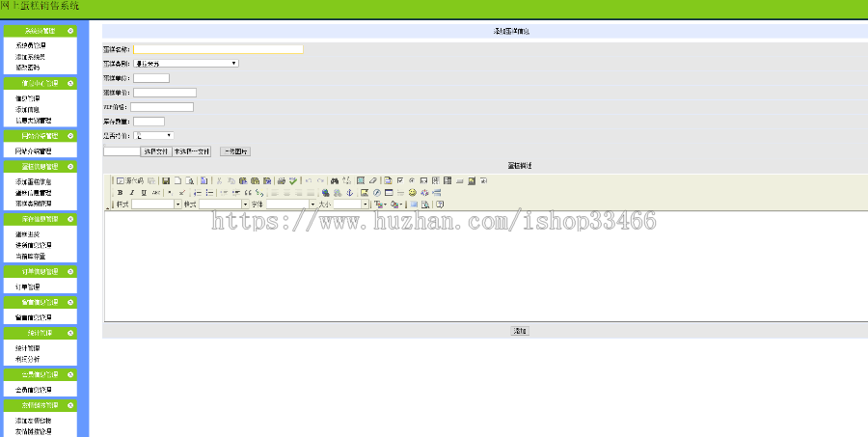
Task: Click the Insert Flash icon
Action: 376,193
